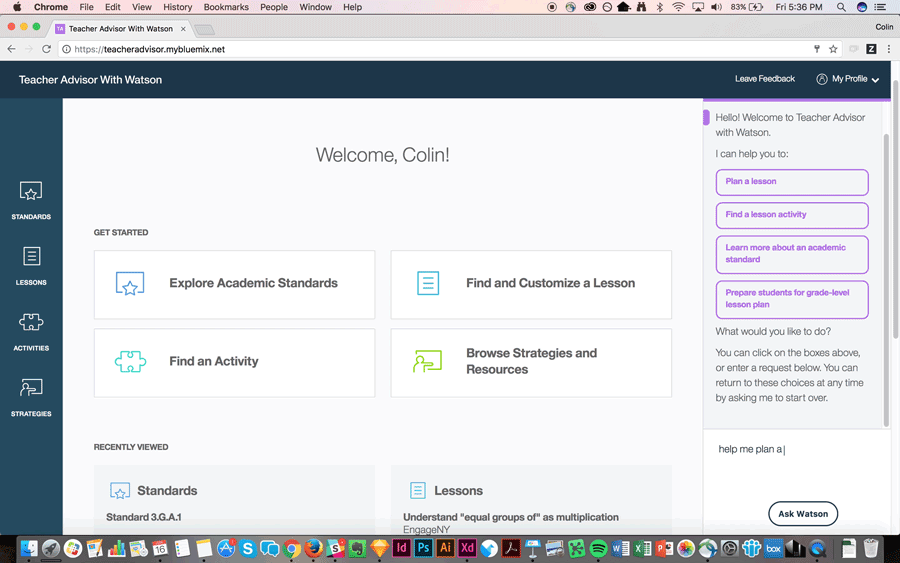
Task: Bookmark this page with the star icon
Action: (x=833, y=49)
